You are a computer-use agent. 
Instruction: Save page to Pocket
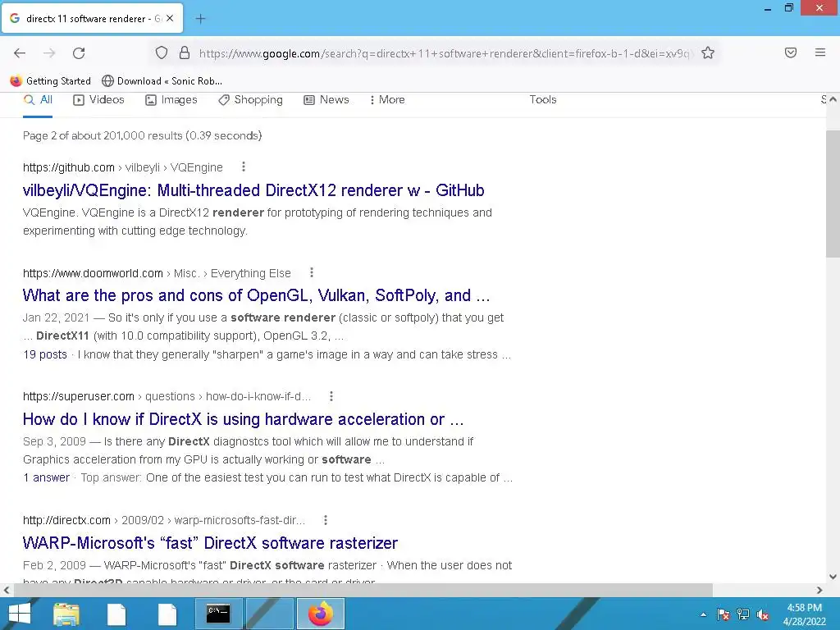coord(790,52)
